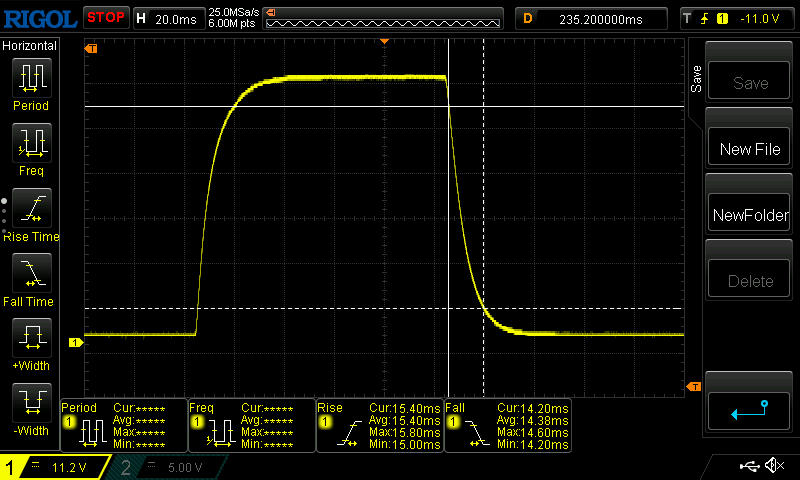Toggle the speaker mute icon

click(x=774, y=466)
